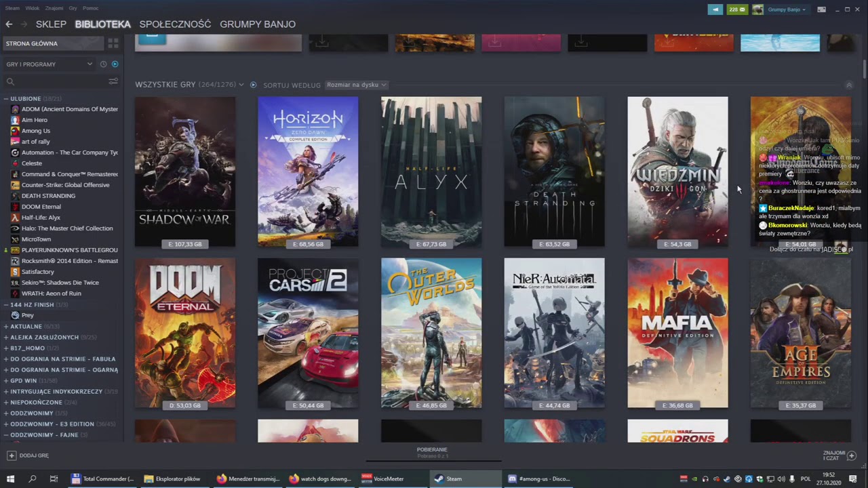
Task: Open Steam announcements megaphone icon
Action: tap(715, 9)
